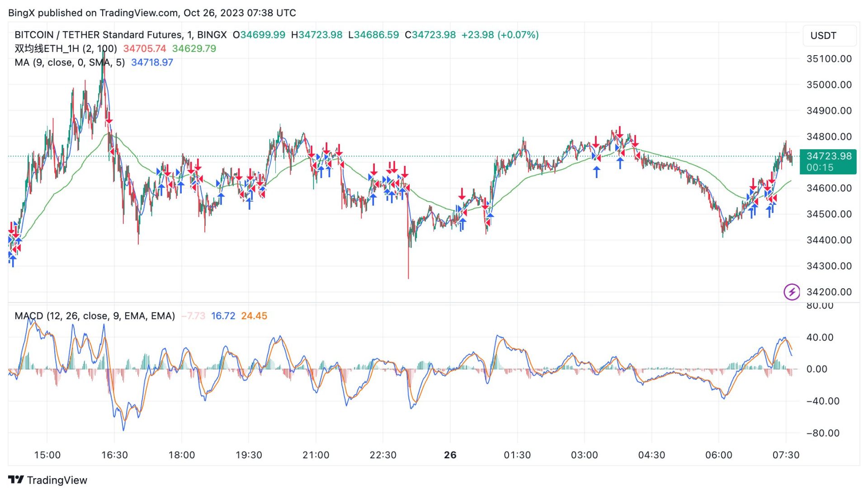Image resolution: width=868 pixels, height=494 pixels.
Task: Open the MACD (12, 26, close, 9) legend
Action: tap(94, 315)
